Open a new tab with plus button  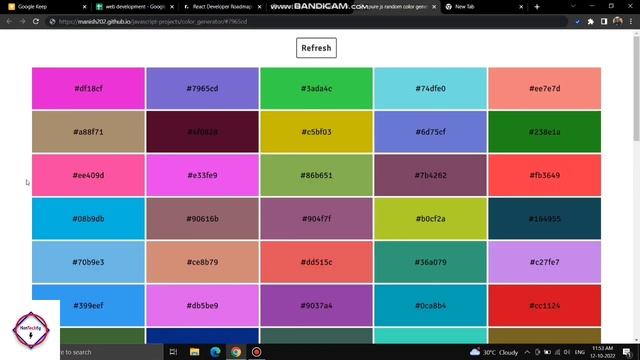pos(537,7)
